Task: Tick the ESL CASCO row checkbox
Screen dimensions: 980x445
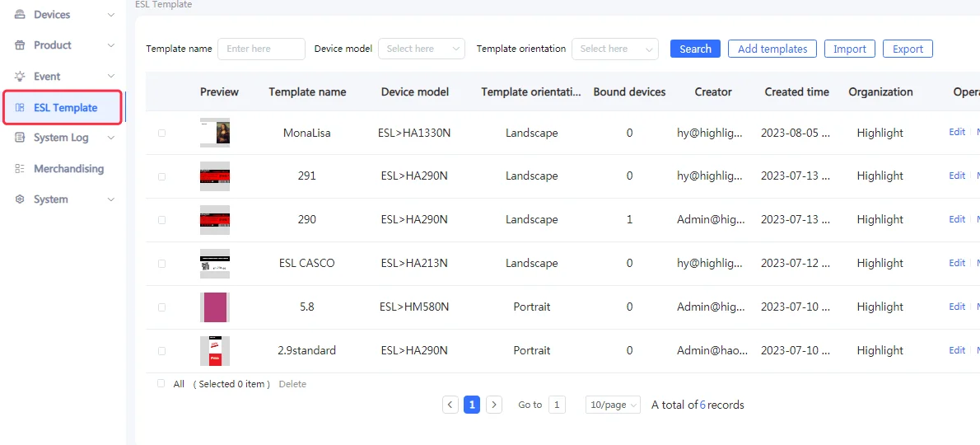Action: [161, 264]
